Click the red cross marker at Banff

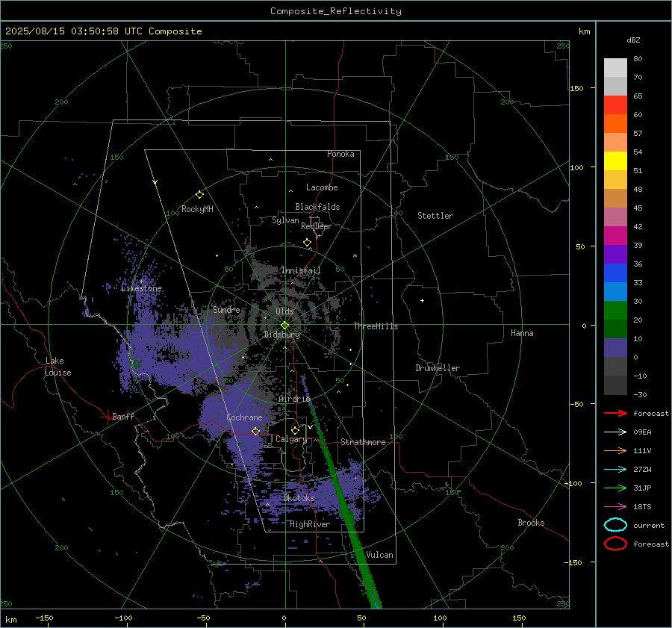point(107,417)
